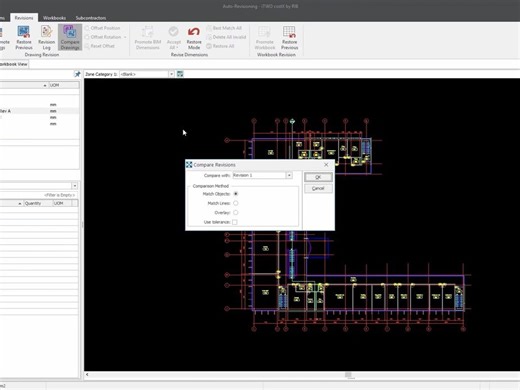Click the Compare Revisions dialog title icon

point(189,165)
